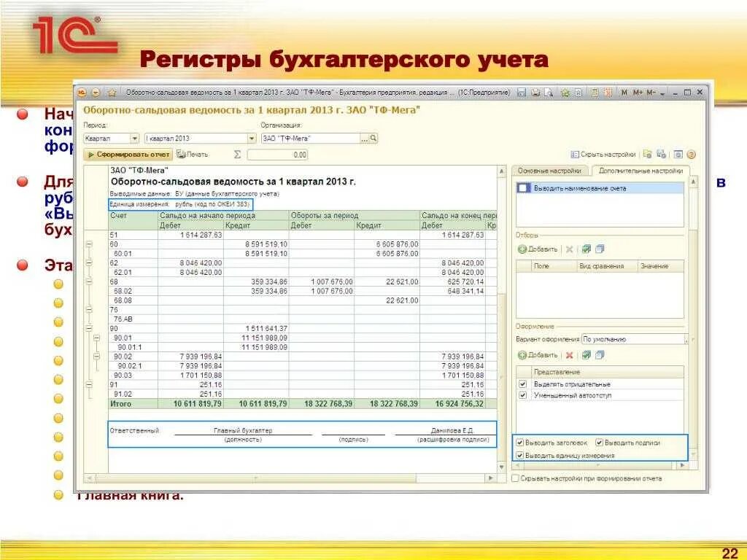Open the help question mark icon

[x=692, y=155]
